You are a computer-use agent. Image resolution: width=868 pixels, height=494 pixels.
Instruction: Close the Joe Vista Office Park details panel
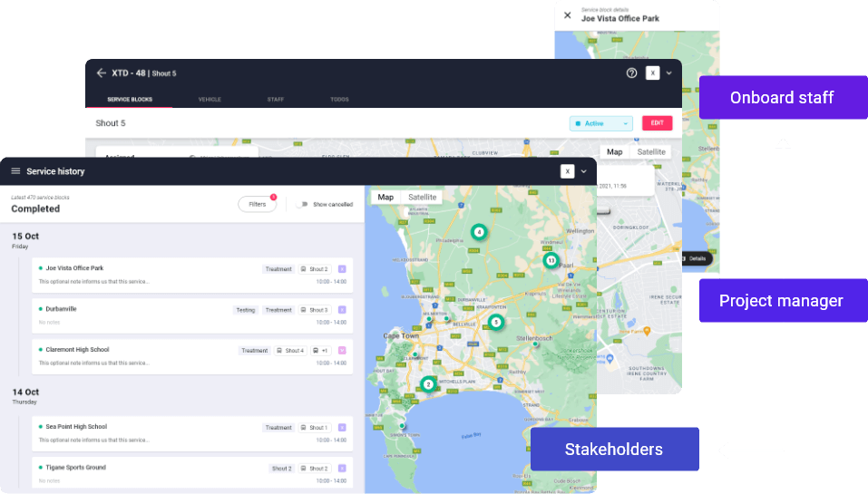[x=568, y=15]
